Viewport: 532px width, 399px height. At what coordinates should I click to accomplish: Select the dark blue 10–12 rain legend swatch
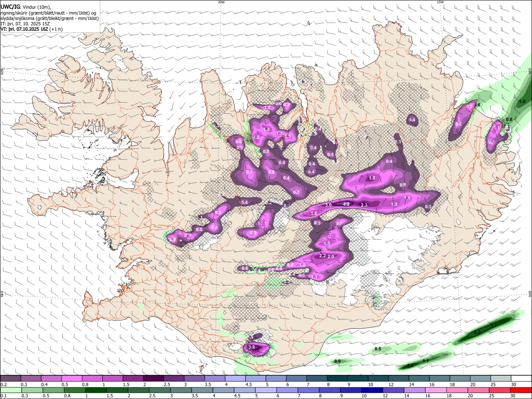[x=372, y=390]
